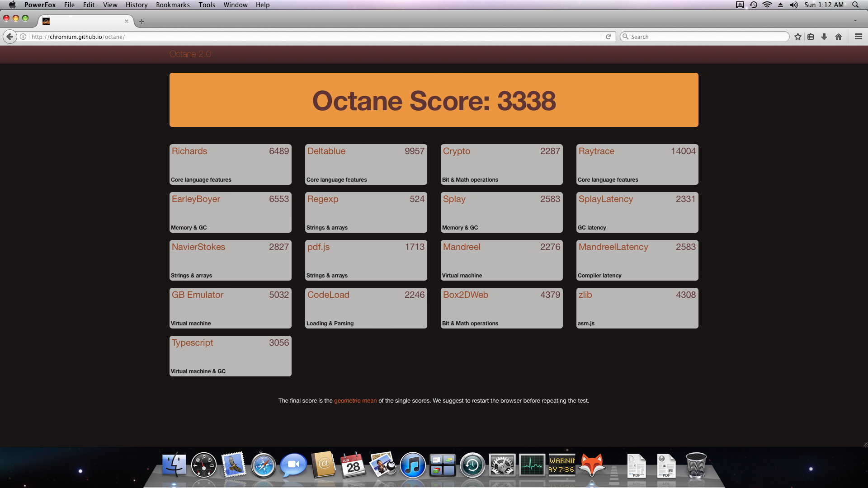Open the downloads arrow in toolbar
This screenshot has width=868, height=488.
(x=824, y=37)
